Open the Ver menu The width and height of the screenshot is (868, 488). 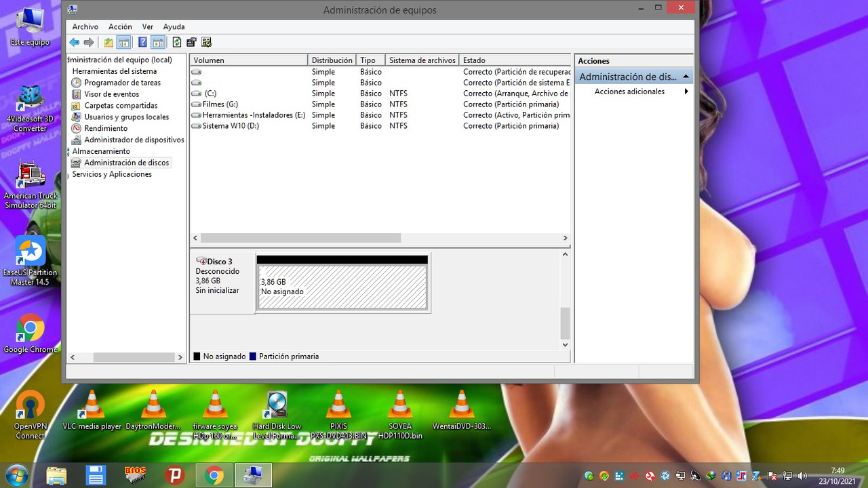click(x=148, y=26)
